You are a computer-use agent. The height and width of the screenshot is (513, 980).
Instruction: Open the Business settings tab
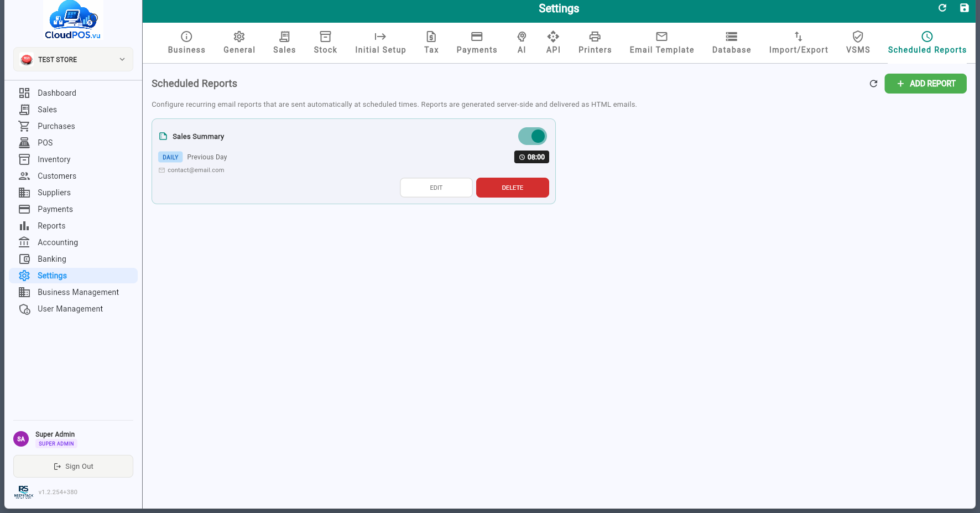(x=186, y=43)
